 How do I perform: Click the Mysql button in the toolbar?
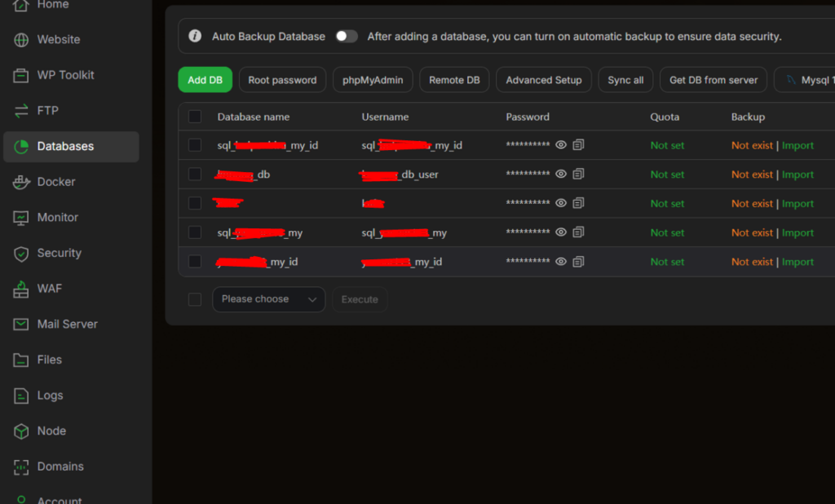(x=805, y=80)
